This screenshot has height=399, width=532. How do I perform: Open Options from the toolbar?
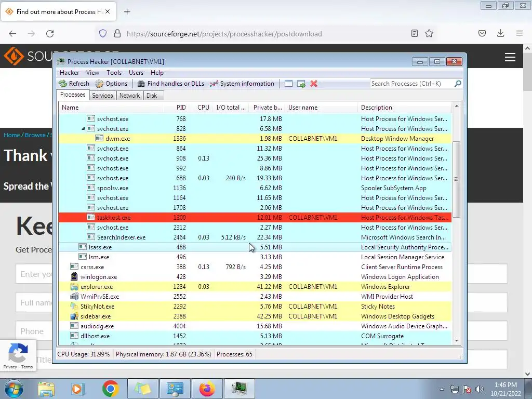click(x=111, y=84)
